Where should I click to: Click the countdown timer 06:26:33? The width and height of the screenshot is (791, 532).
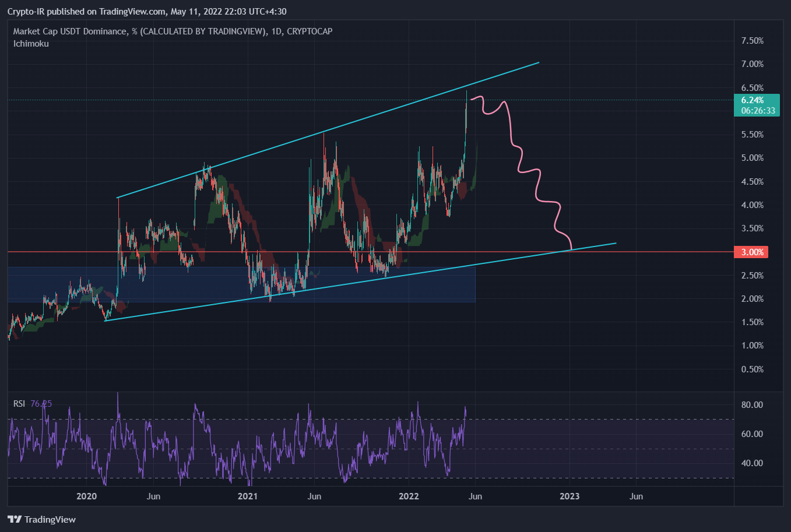(758, 111)
